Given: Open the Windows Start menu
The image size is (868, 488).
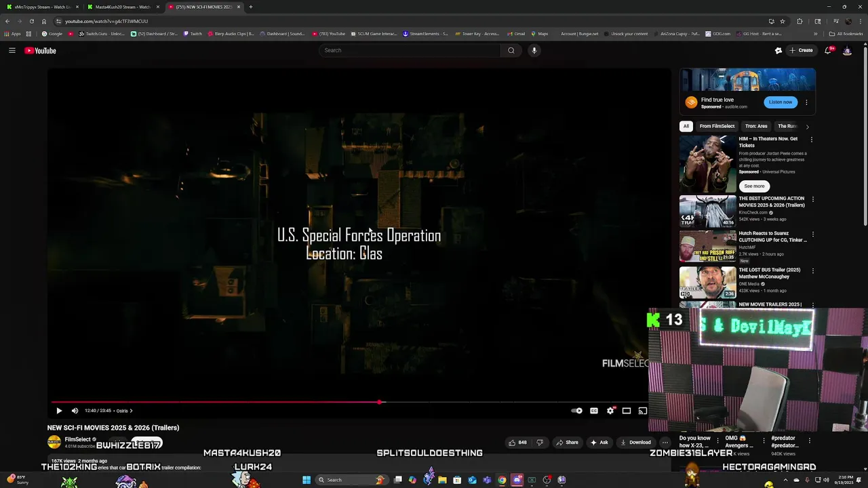Looking at the screenshot, I should pyautogui.click(x=307, y=480).
